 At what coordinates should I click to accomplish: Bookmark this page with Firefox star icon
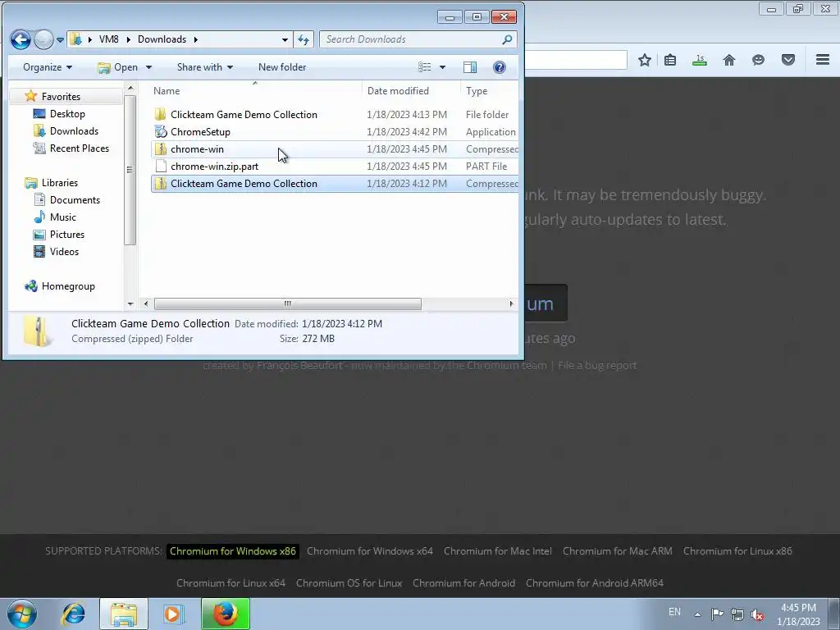(645, 60)
